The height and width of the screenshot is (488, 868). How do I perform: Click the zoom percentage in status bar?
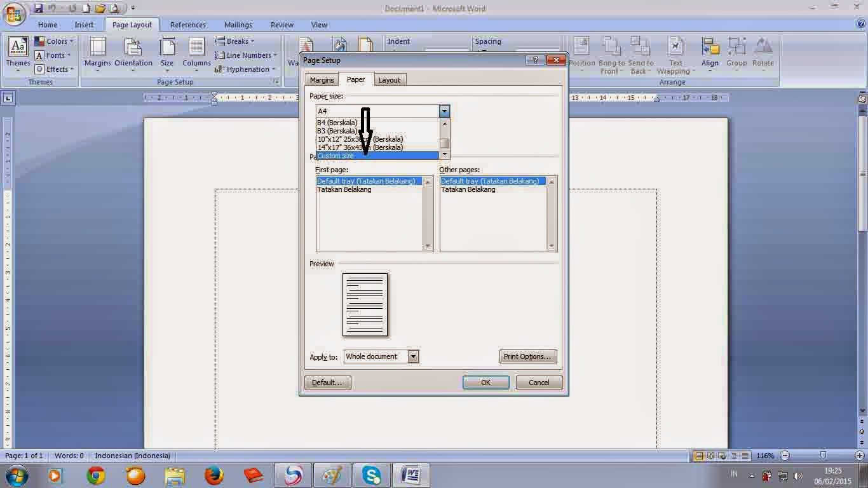765,456
